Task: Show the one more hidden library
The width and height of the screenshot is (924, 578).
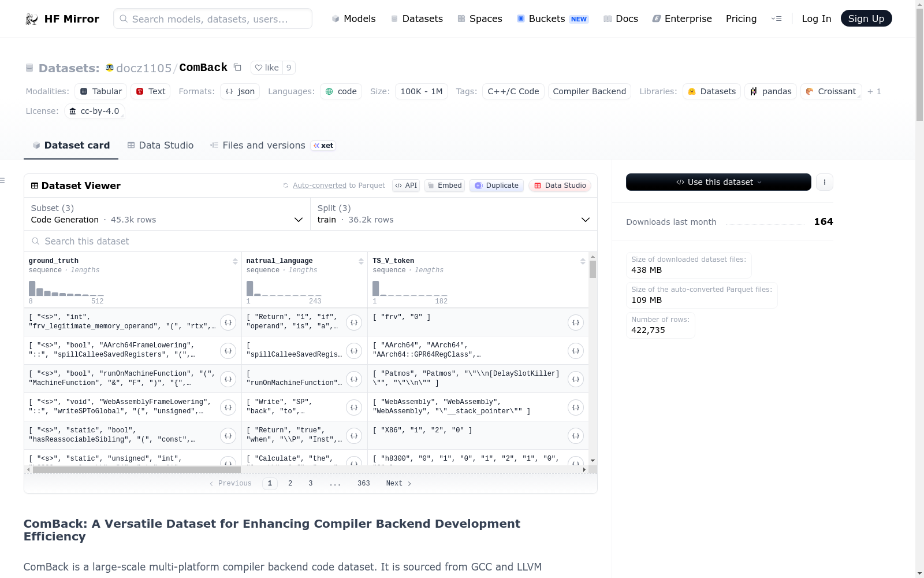Action: (874, 91)
